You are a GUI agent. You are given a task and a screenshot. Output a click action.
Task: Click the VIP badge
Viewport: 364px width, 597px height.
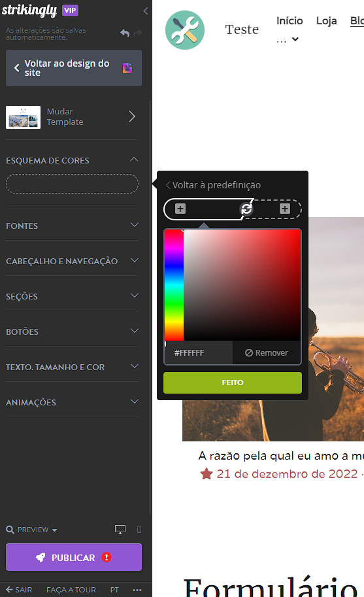tap(71, 10)
